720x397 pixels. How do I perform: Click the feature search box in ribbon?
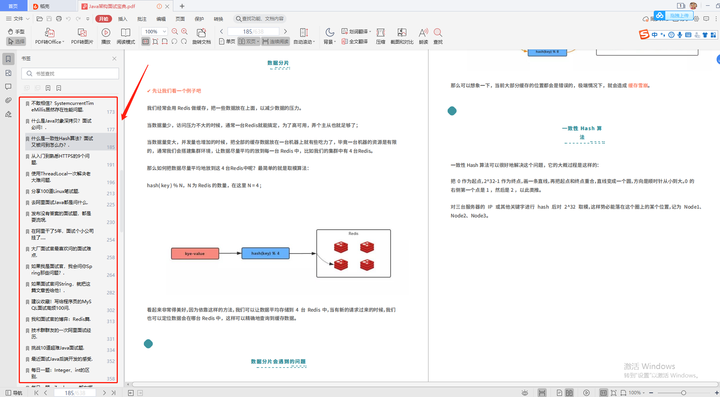pyautogui.click(x=260, y=19)
